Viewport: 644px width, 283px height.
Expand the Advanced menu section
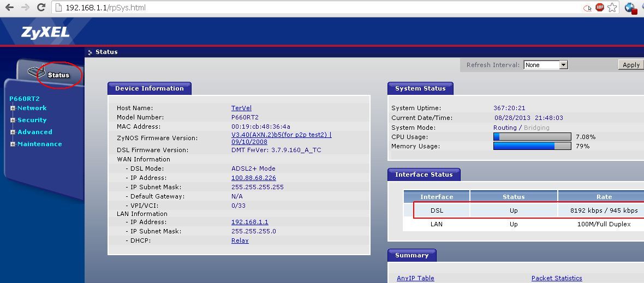tap(13, 132)
